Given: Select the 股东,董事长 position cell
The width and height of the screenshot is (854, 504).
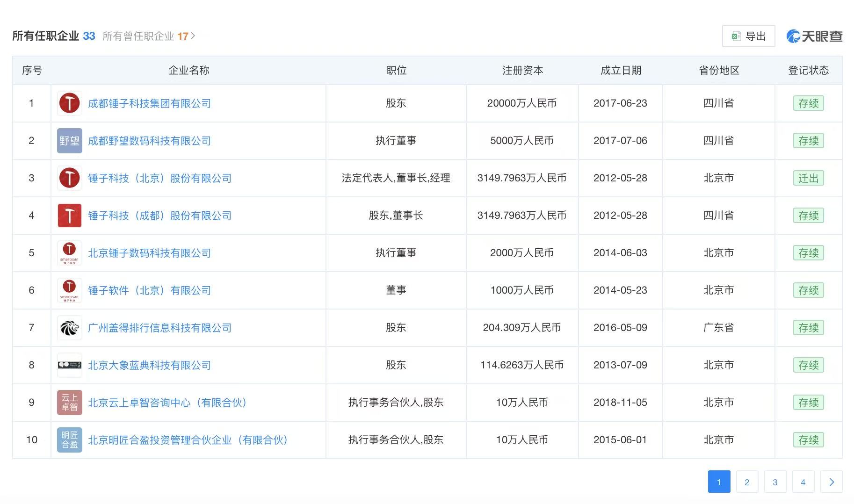Looking at the screenshot, I should pyautogui.click(x=396, y=216).
